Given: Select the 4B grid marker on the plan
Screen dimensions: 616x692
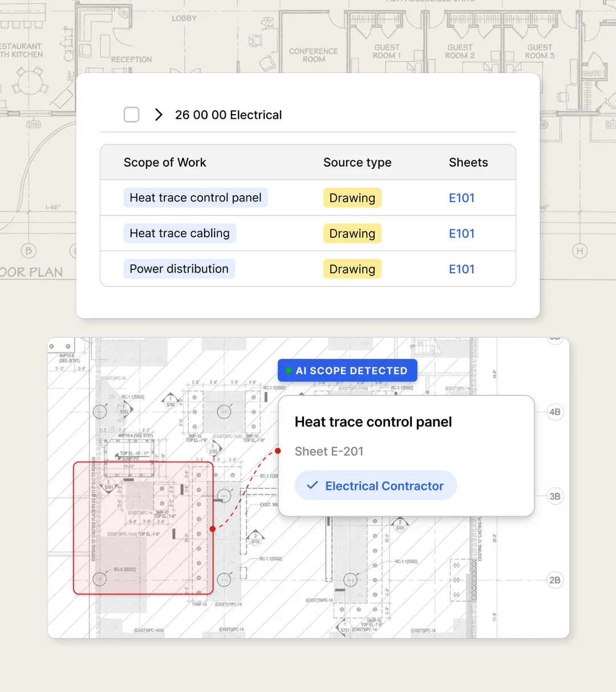Looking at the screenshot, I should tap(554, 411).
